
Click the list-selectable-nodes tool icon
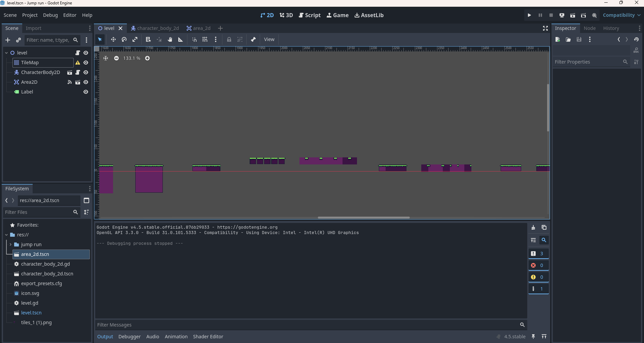148,39
